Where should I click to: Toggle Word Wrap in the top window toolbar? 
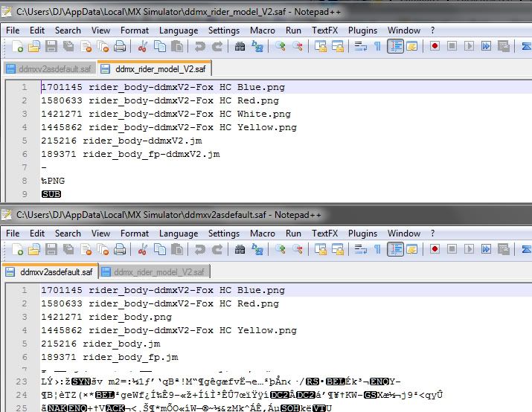point(361,47)
